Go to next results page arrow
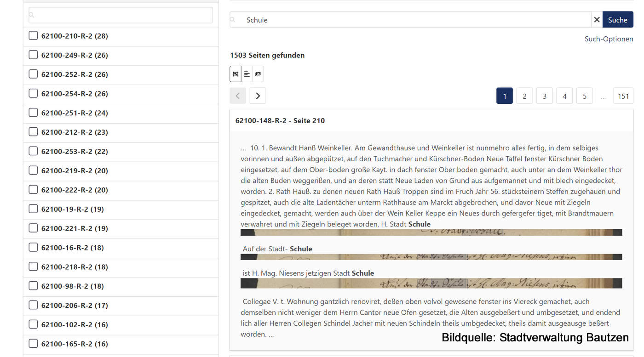The width and height of the screenshot is (644, 357). [x=258, y=96]
